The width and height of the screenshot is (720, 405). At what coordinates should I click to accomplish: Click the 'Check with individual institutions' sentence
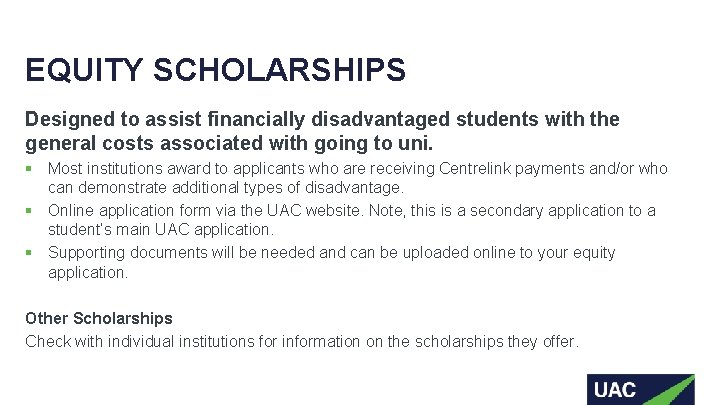pyautogui.click(x=301, y=341)
